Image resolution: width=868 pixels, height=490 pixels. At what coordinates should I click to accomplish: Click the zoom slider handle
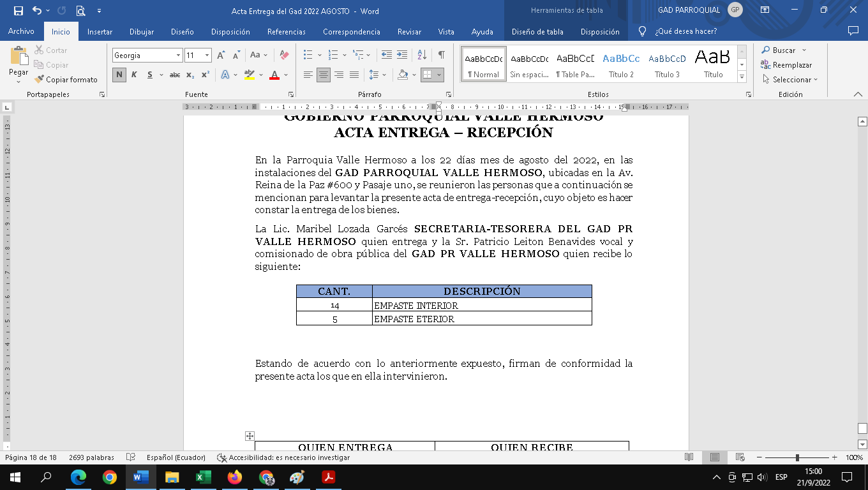[797, 457]
